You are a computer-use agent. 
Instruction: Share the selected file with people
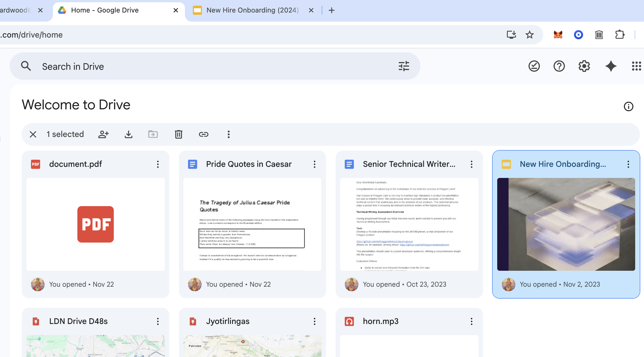point(104,134)
